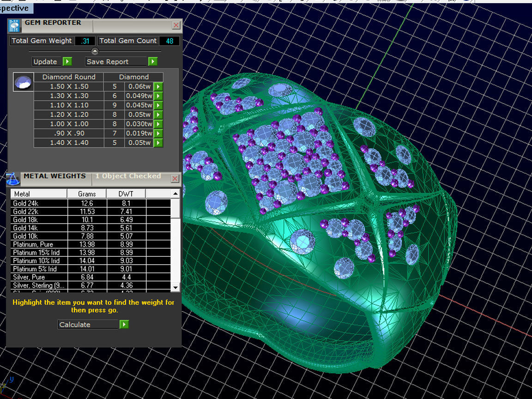Click the 0.06tw weight cell
532x399 pixels.
139,86
